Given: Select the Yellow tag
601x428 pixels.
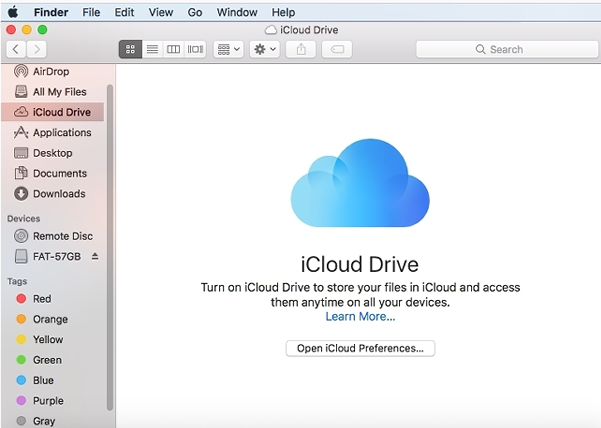Looking at the screenshot, I should (53, 339).
